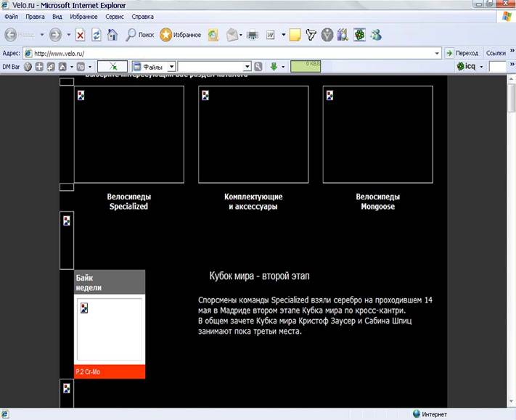Click the Велосипеды Specialized catalog link
Image resolution: width=516 pixels, height=420 pixels.
tap(128, 202)
